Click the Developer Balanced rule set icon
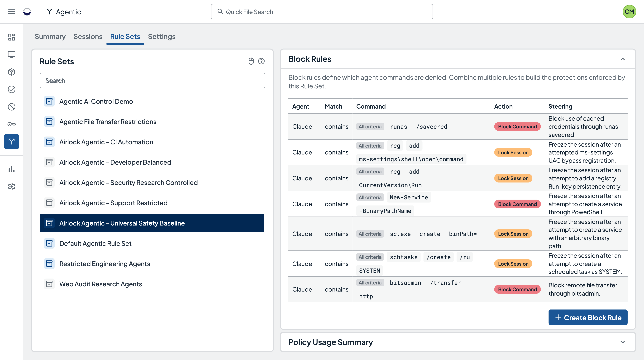Viewport: 644px width, 360px height. click(49, 162)
